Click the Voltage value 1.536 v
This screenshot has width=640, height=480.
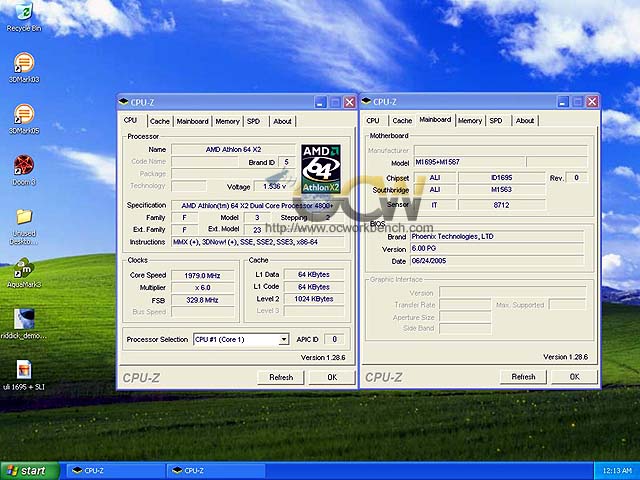(x=274, y=186)
